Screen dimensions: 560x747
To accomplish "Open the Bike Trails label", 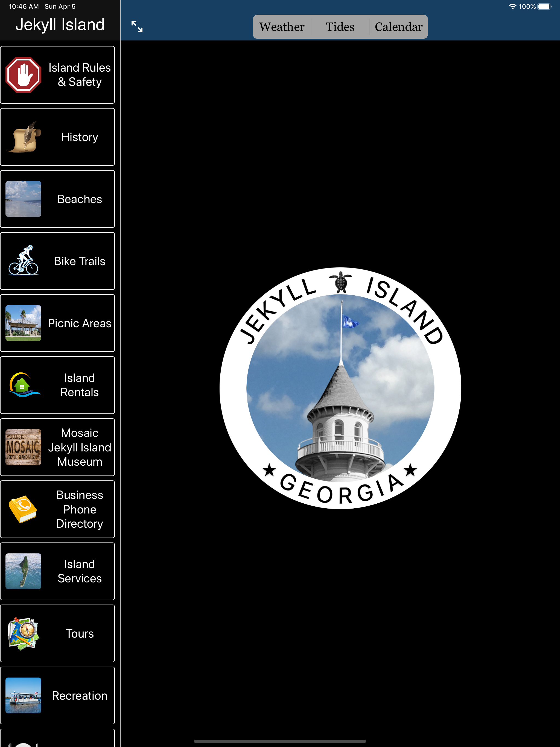I will pyautogui.click(x=80, y=261).
